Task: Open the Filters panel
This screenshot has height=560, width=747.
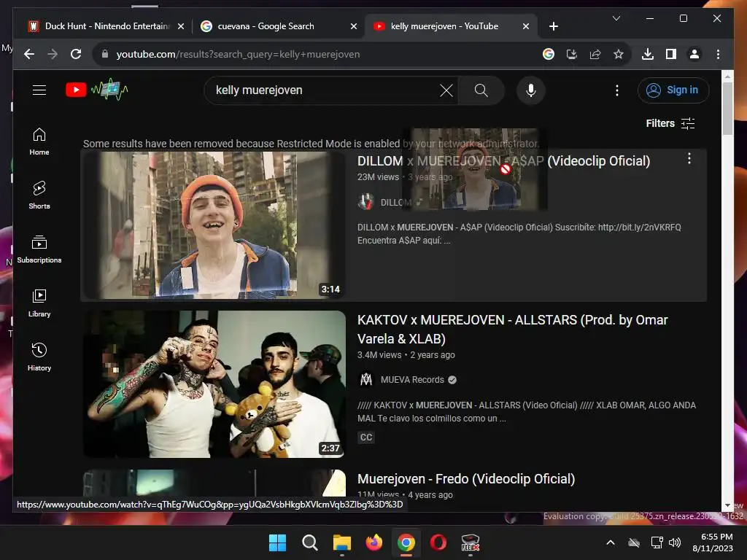Action: pyautogui.click(x=670, y=123)
